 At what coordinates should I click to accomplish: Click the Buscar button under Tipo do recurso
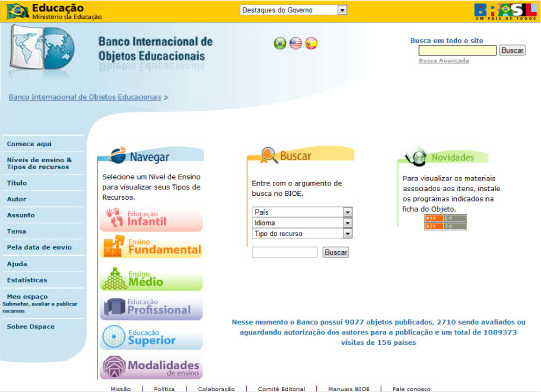(x=336, y=252)
